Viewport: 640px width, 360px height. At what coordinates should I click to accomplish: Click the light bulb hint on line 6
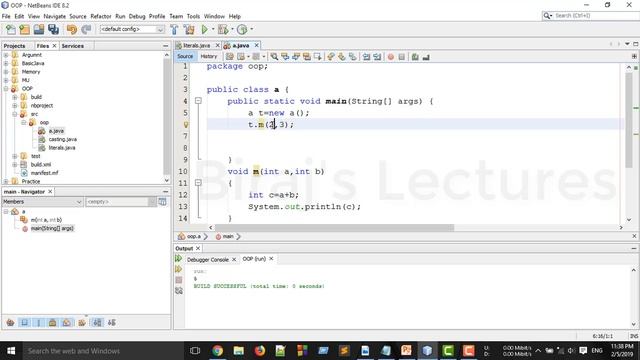tap(186, 125)
